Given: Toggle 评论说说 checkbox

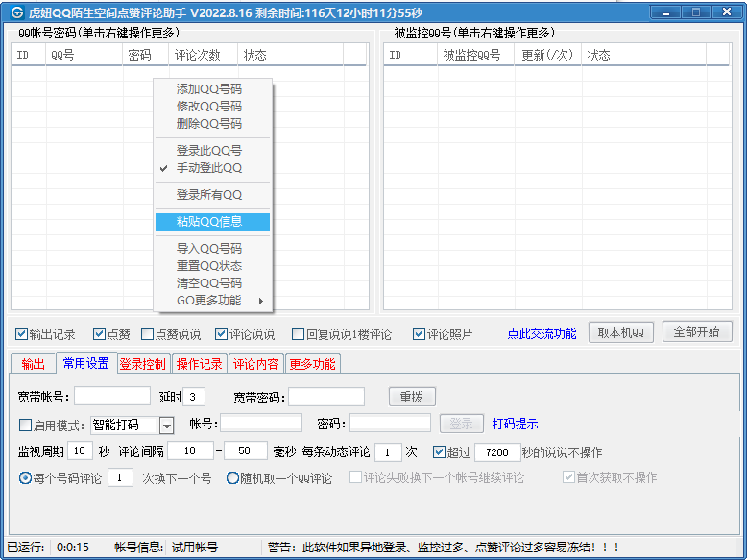Looking at the screenshot, I should pyautogui.click(x=221, y=333).
